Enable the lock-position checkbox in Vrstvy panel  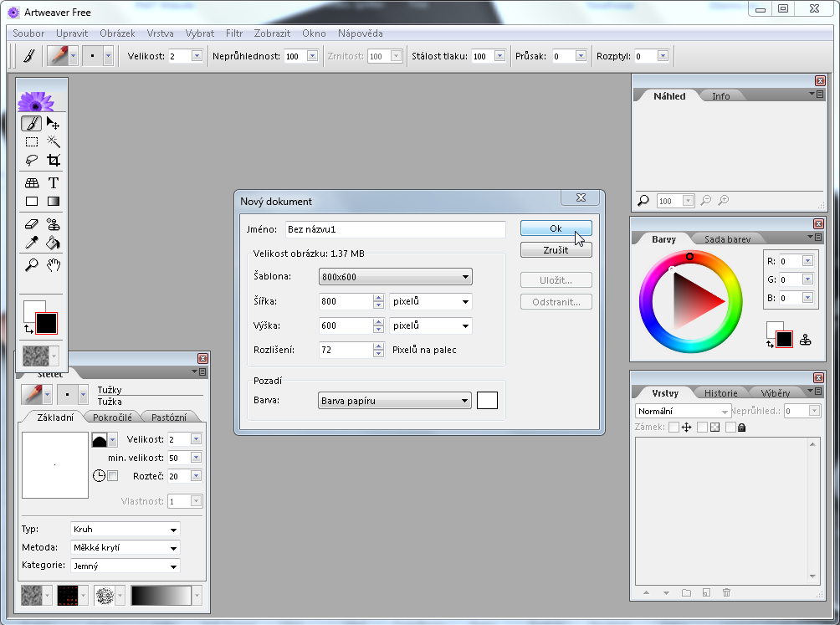(674, 428)
